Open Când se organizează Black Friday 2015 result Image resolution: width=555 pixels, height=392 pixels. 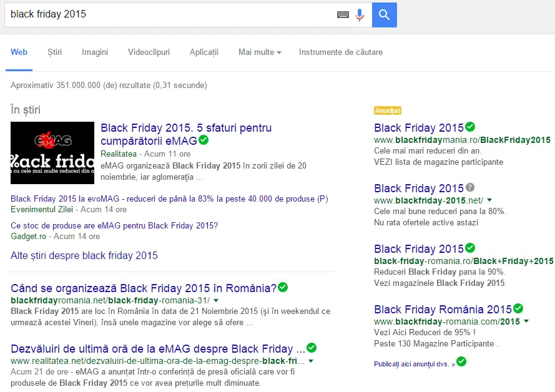click(144, 288)
